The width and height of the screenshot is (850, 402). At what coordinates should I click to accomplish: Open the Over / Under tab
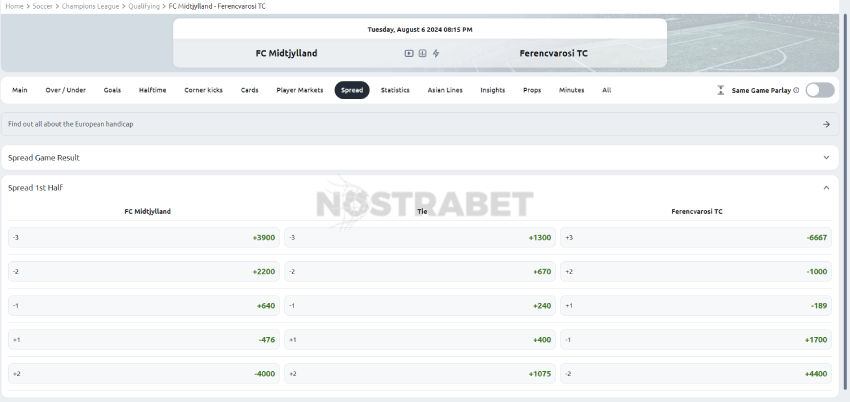pyautogui.click(x=66, y=90)
